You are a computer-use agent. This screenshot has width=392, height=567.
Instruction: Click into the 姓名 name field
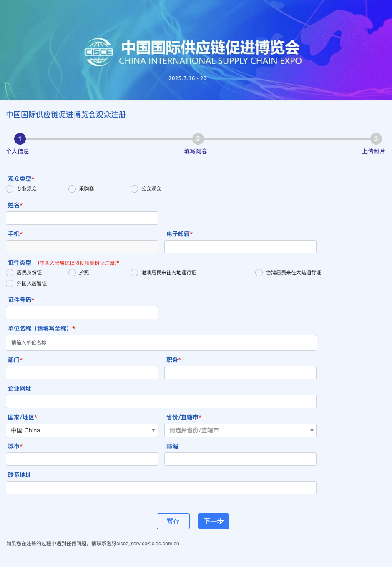click(x=82, y=218)
